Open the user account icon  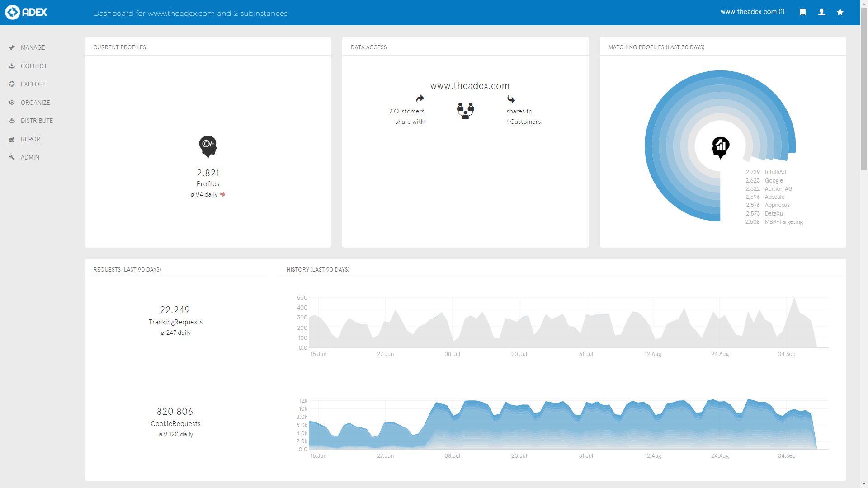pos(821,12)
